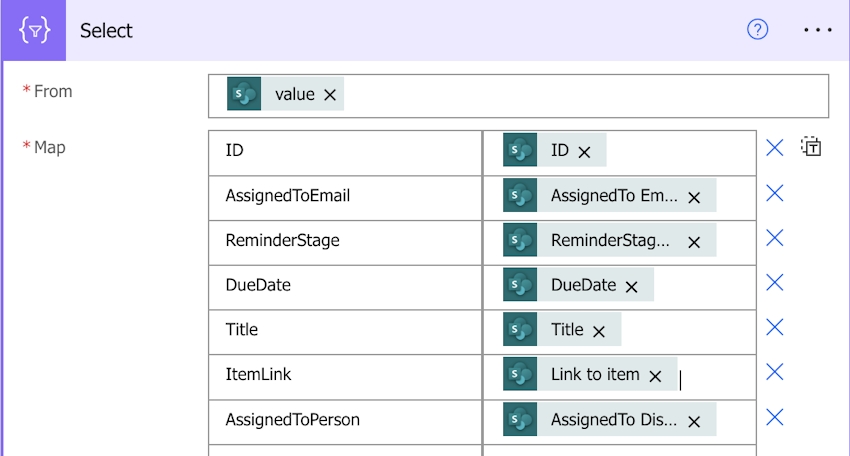
Task: Select the Title dynamic content token
Action: (x=566, y=330)
